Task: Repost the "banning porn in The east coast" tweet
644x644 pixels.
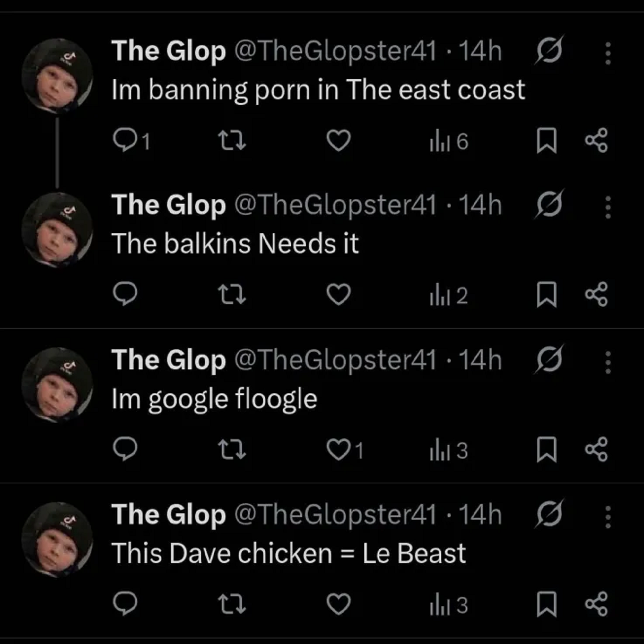Action: tap(232, 140)
